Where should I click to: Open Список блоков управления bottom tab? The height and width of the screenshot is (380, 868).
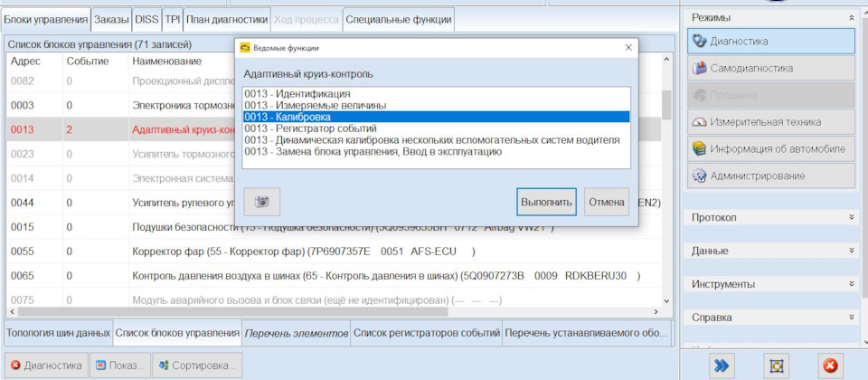point(177,334)
